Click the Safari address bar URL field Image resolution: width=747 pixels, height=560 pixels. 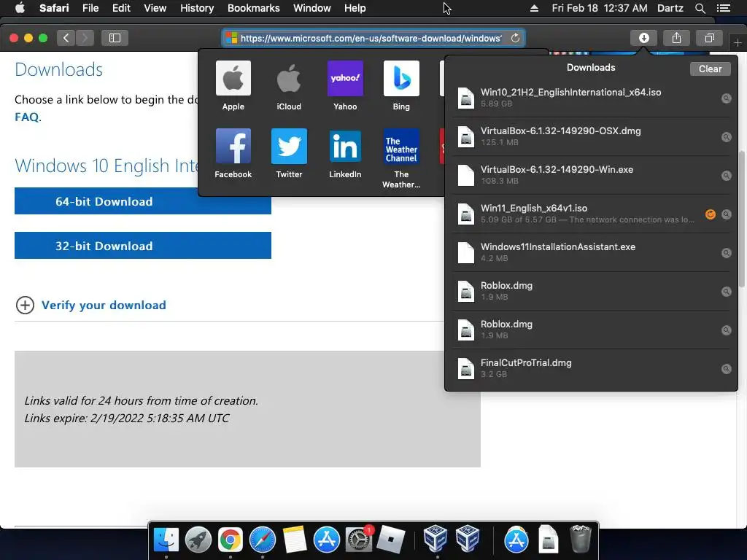click(373, 38)
